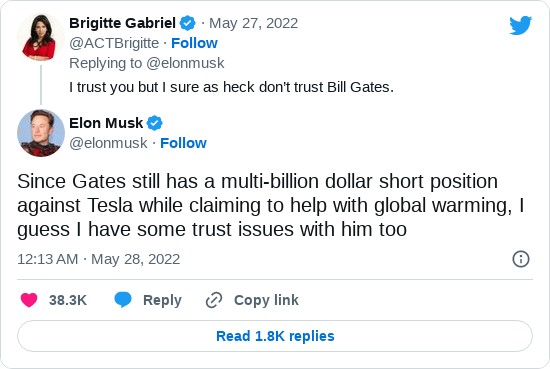Open the tweet info circle icon

point(521,259)
